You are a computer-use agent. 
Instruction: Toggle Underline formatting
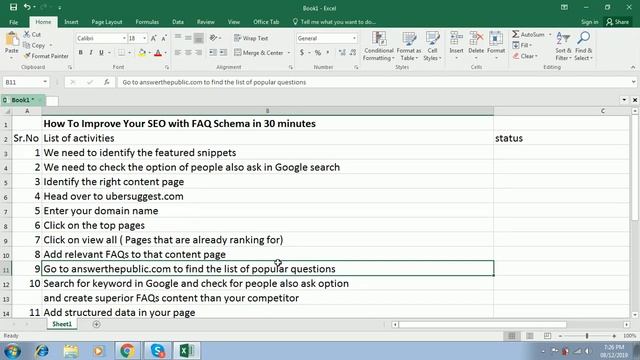[x=101, y=53]
